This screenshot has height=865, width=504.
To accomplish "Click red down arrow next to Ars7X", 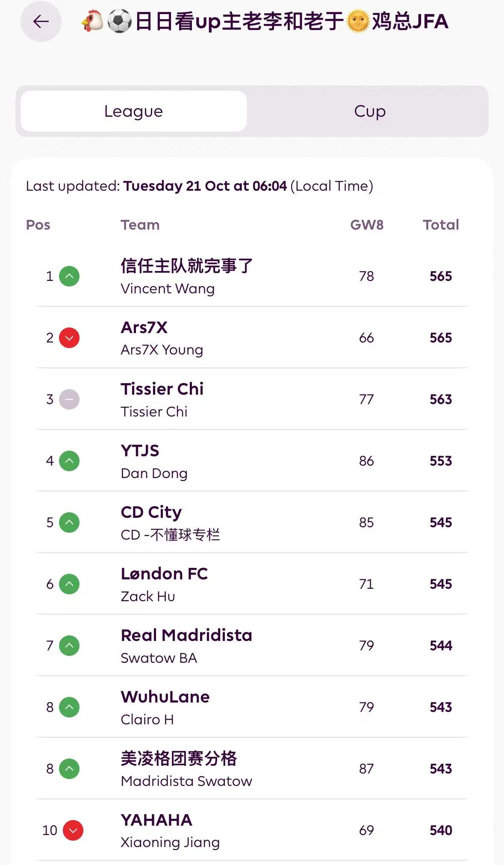I will [x=69, y=338].
